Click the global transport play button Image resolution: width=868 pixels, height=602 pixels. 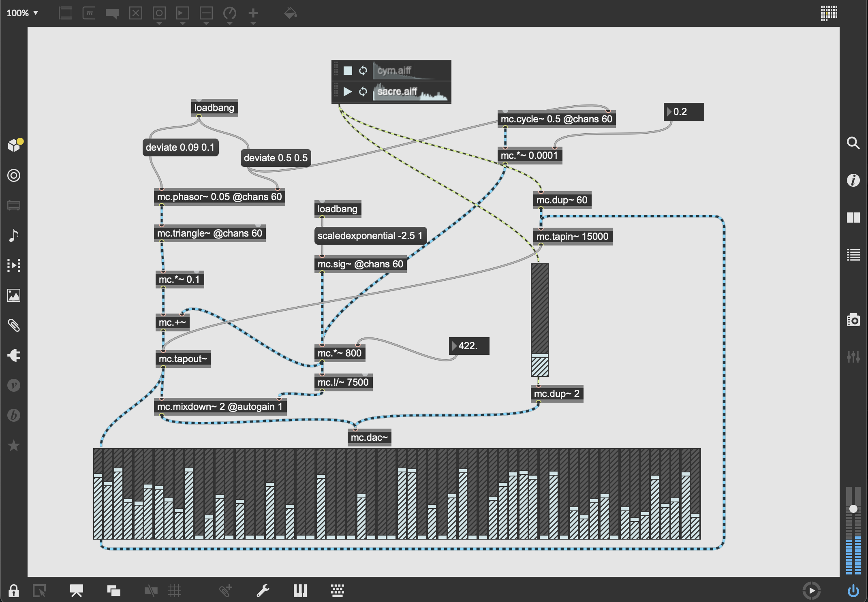(812, 591)
